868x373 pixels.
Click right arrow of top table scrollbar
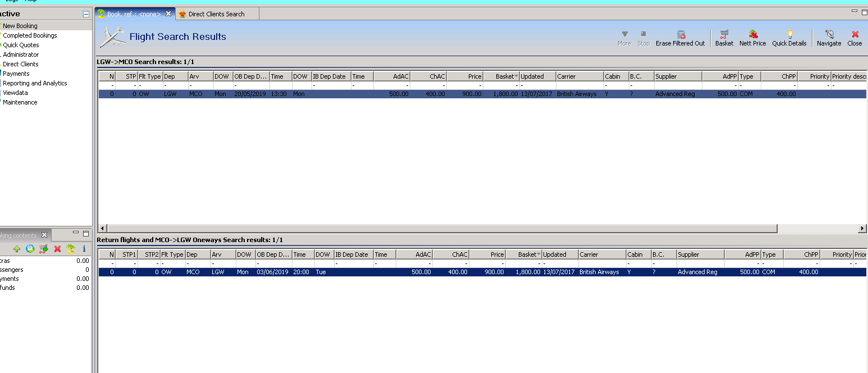click(x=862, y=229)
